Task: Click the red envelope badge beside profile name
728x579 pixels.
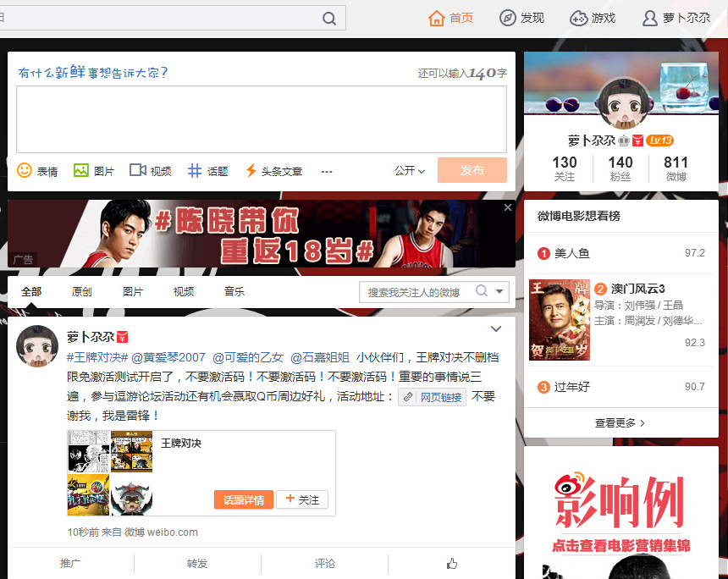Action: (638, 141)
